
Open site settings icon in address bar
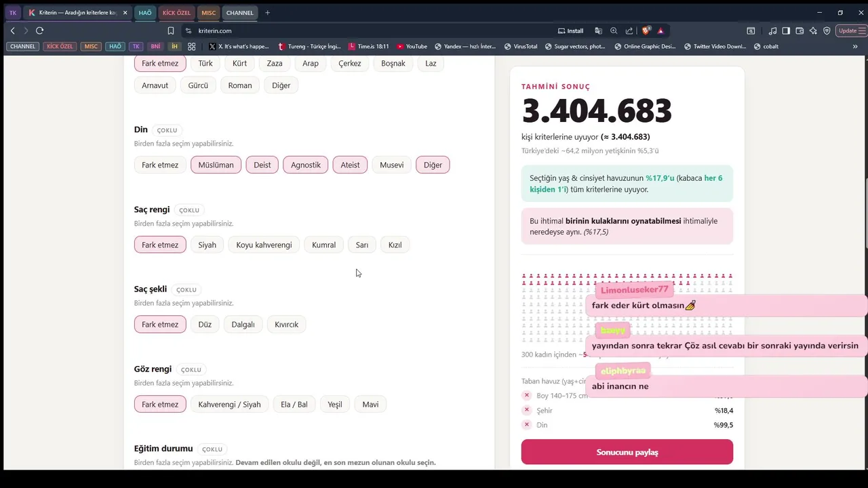click(x=189, y=30)
